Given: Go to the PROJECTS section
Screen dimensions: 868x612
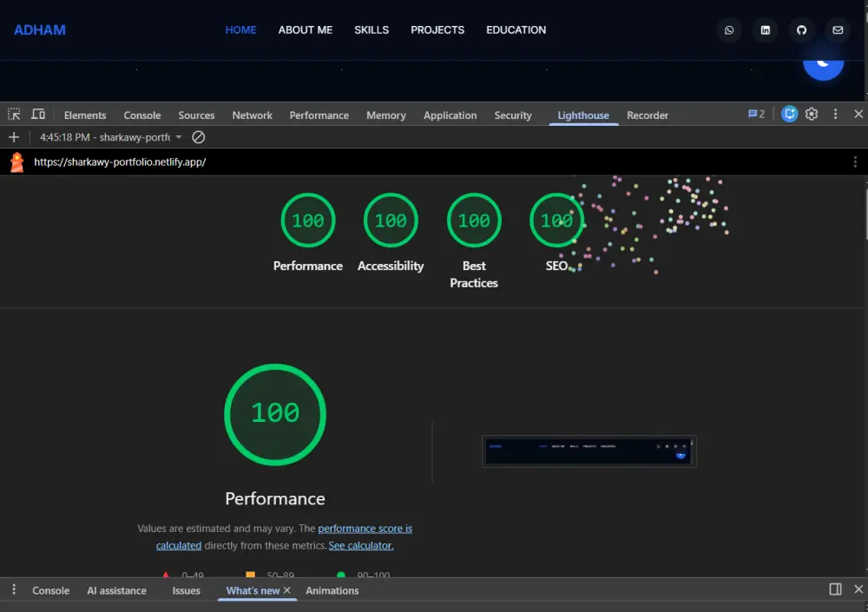Looking at the screenshot, I should click(x=437, y=30).
